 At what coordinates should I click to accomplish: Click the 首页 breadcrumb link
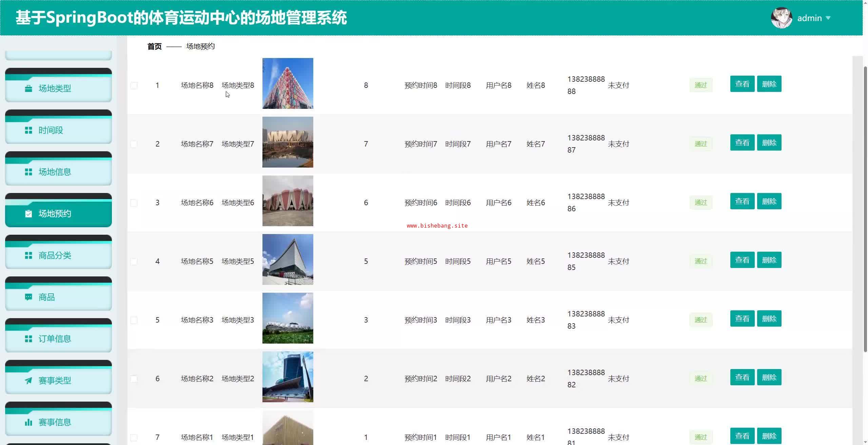tap(154, 46)
